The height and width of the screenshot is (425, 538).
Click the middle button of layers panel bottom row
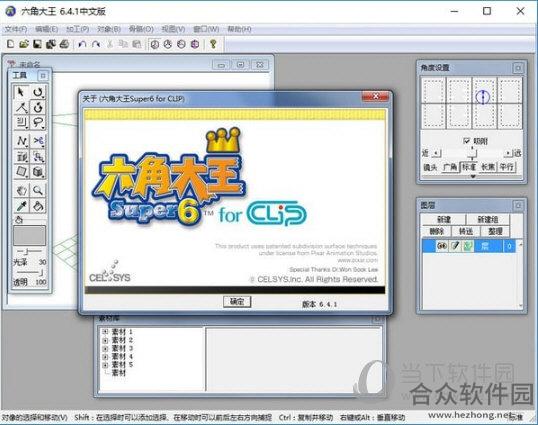tap(466, 232)
